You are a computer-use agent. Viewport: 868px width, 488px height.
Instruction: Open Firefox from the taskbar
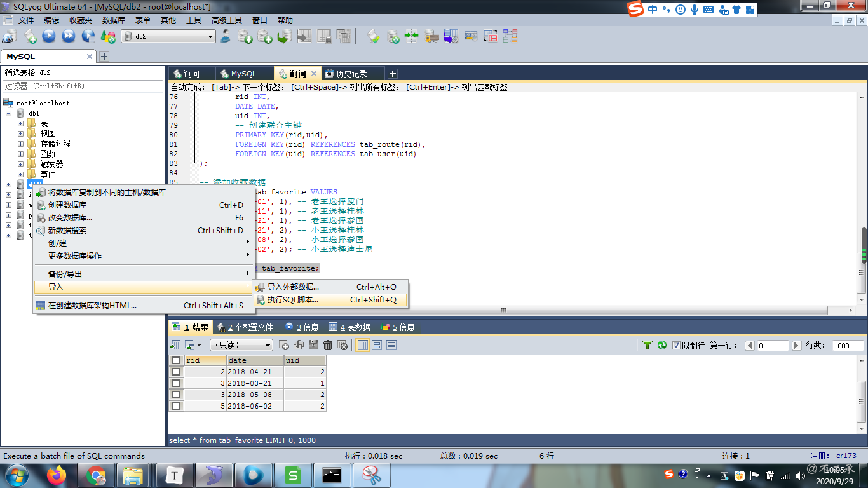pyautogui.click(x=57, y=475)
